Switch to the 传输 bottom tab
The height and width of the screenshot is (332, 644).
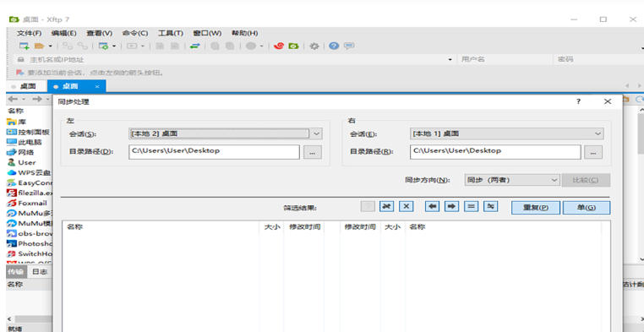17,272
